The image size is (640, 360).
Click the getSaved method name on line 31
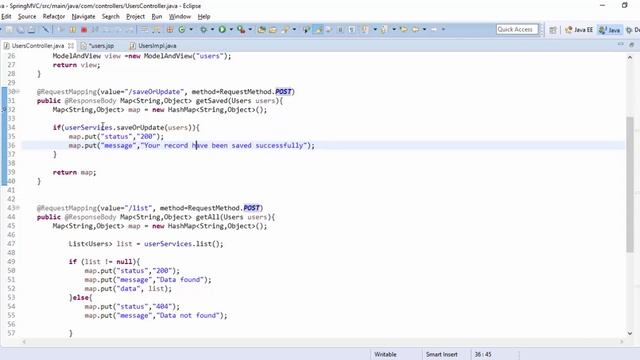pyautogui.click(x=212, y=101)
